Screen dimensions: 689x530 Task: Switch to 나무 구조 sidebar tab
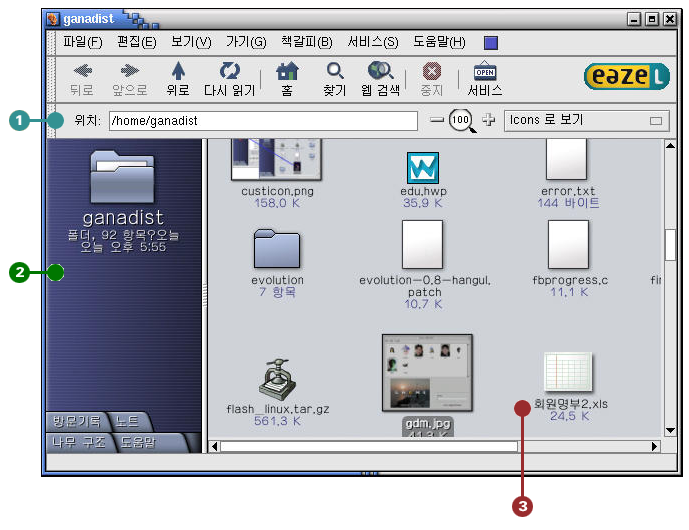pos(79,442)
